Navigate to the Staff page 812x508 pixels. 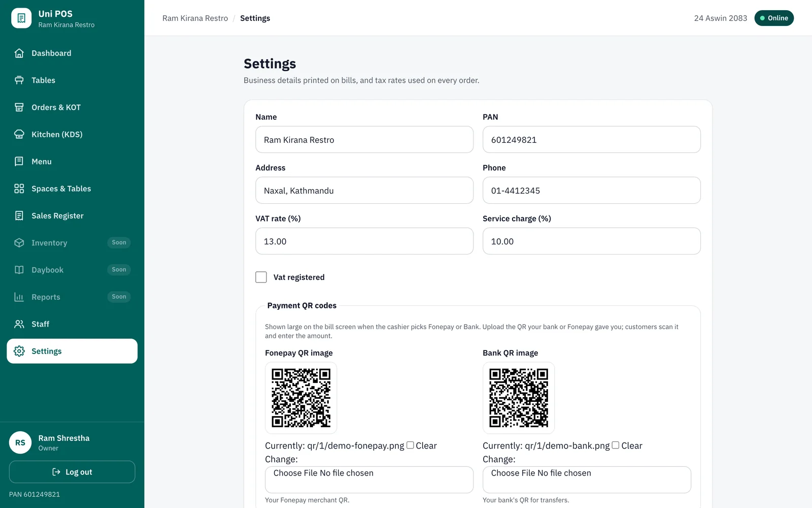pyautogui.click(x=72, y=324)
